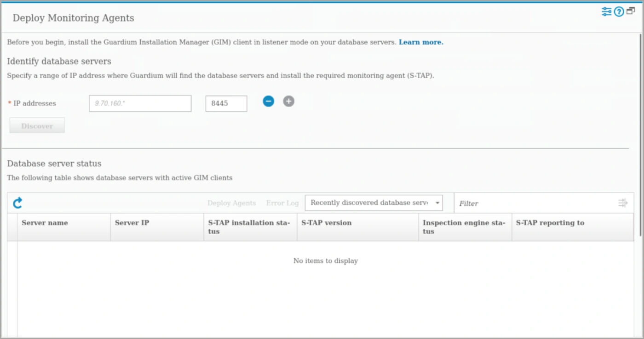Sort by S-TAP installation status column
Image resolution: width=644 pixels, height=339 pixels.
click(250, 227)
